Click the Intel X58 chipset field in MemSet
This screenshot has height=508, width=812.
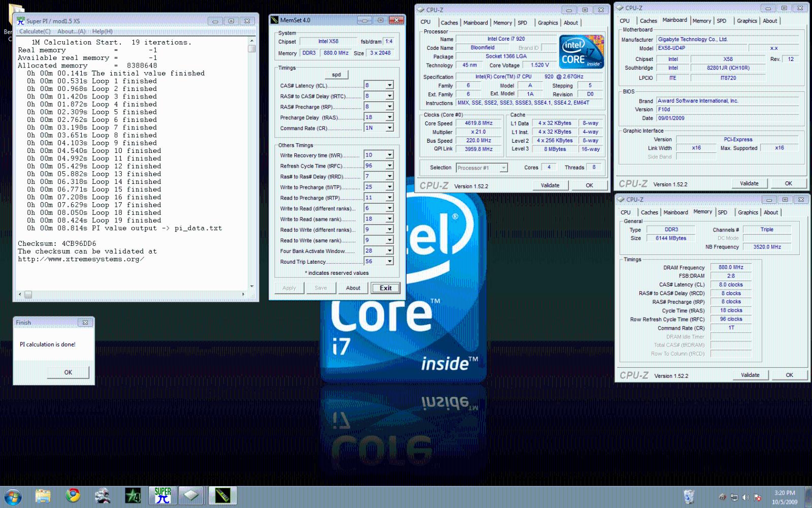tap(328, 42)
